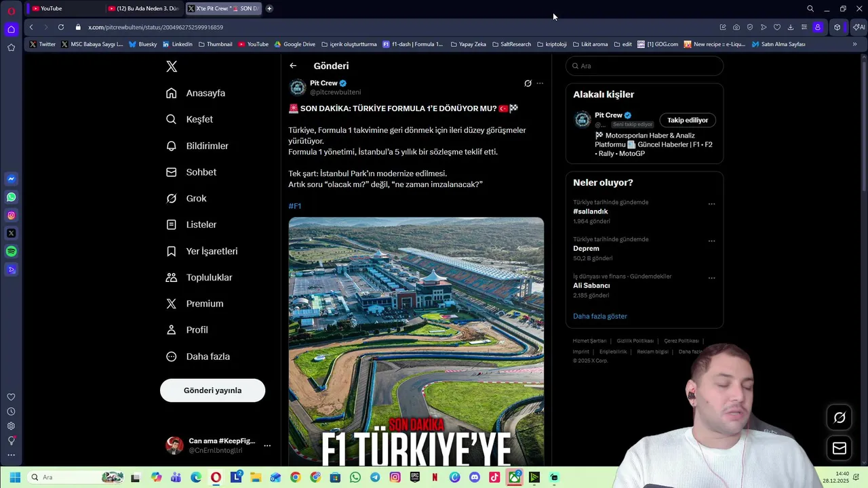
Task: Expand the Daha fazla menu
Action: coord(198,357)
